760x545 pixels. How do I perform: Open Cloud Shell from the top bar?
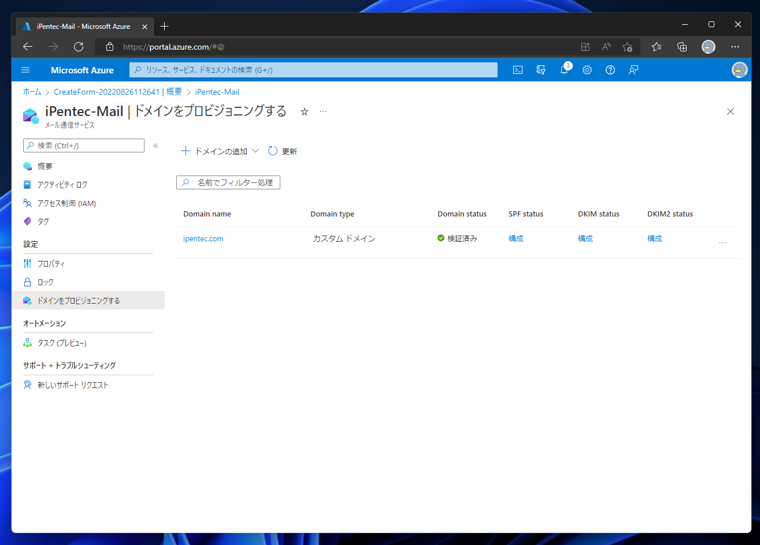[518, 70]
